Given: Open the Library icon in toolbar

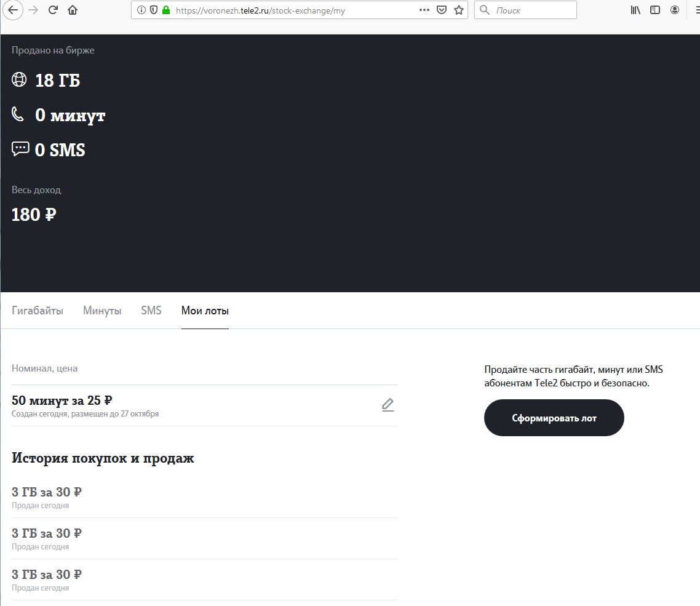Looking at the screenshot, I should point(635,10).
